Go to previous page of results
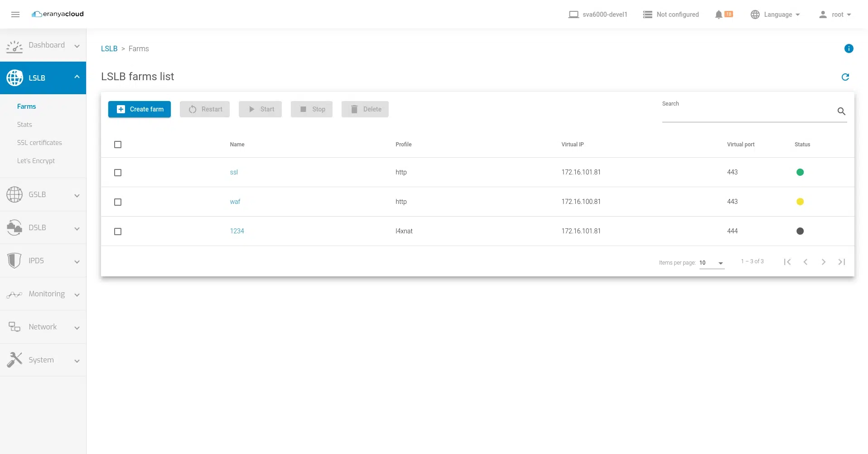This screenshot has width=868, height=454. click(x=805, y=262)
